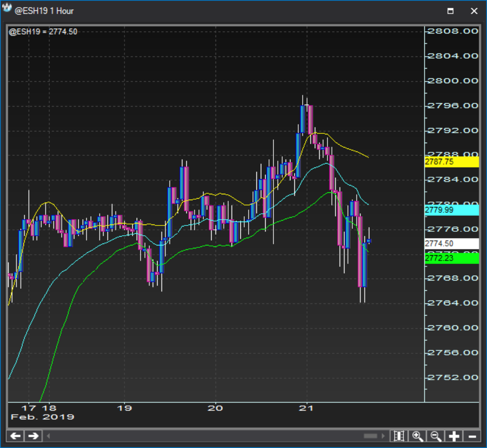The height and width of the screenshot is (448, 487).
Task: Click the date label 19 on time axis
Action: tap(125, 408)
